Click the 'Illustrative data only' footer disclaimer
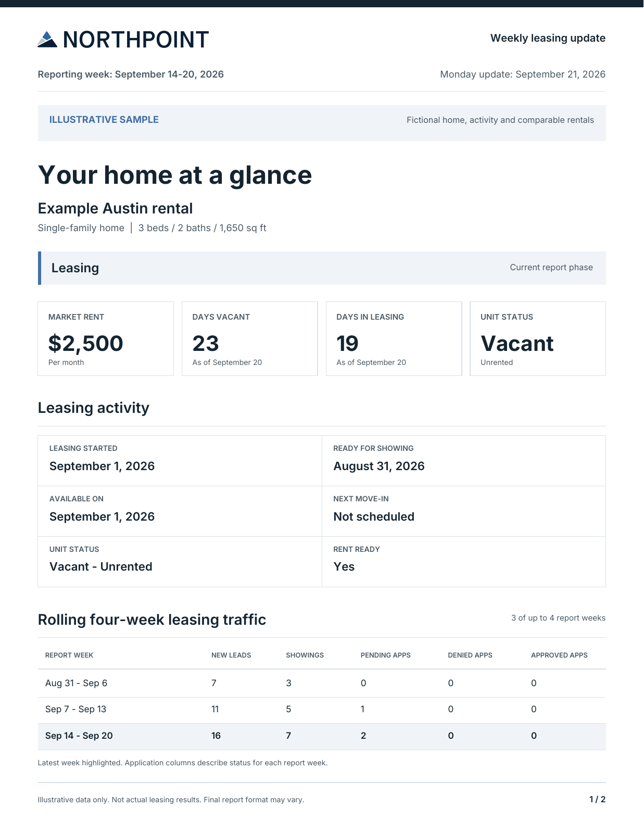Screen dimensions: 644x833 pos(171,800)
